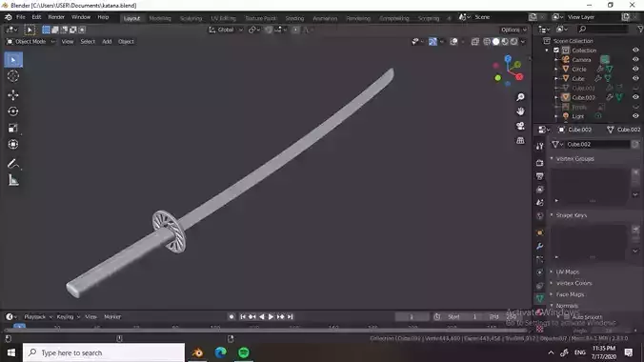
Task: Open the notification center icon
Action: point(629,352)
